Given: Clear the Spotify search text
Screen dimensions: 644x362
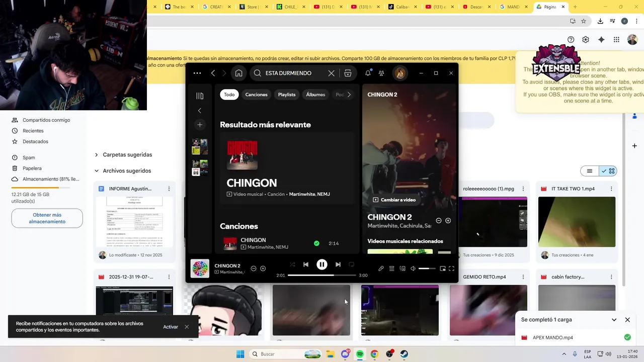Looking at the screenshot, I should pyautogui.click(x=331, y=73).
